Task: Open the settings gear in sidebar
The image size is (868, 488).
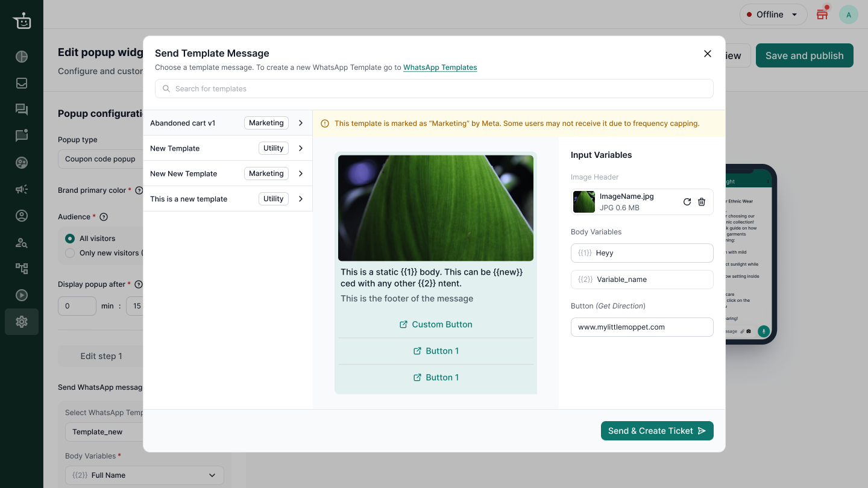Action: 22,322
